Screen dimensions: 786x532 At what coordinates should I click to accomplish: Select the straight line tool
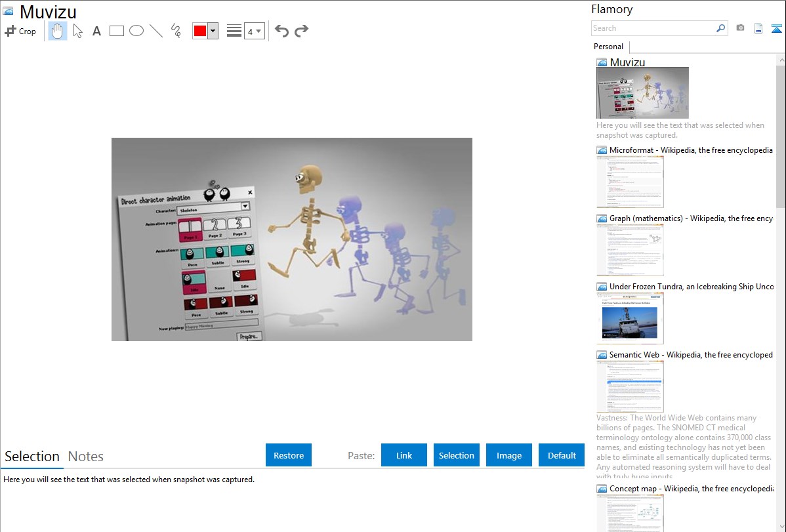156,31
